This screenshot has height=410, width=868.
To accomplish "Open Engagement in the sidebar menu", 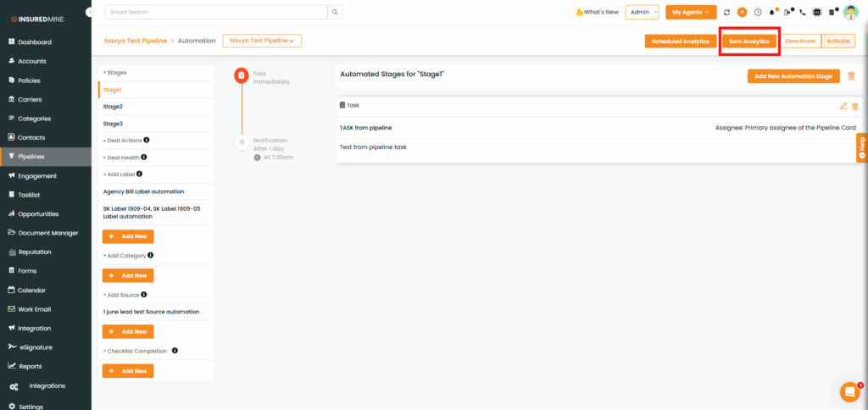I will pyautogui.click(x=37, y=176).
